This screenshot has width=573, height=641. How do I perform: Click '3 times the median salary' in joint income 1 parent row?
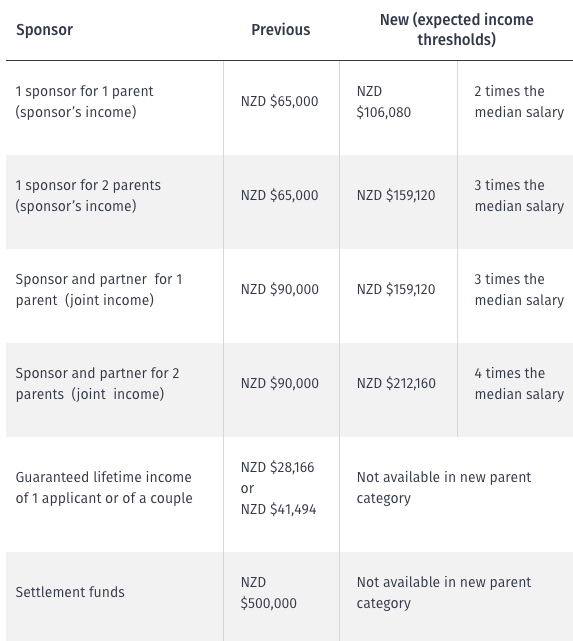pos(519,289)
